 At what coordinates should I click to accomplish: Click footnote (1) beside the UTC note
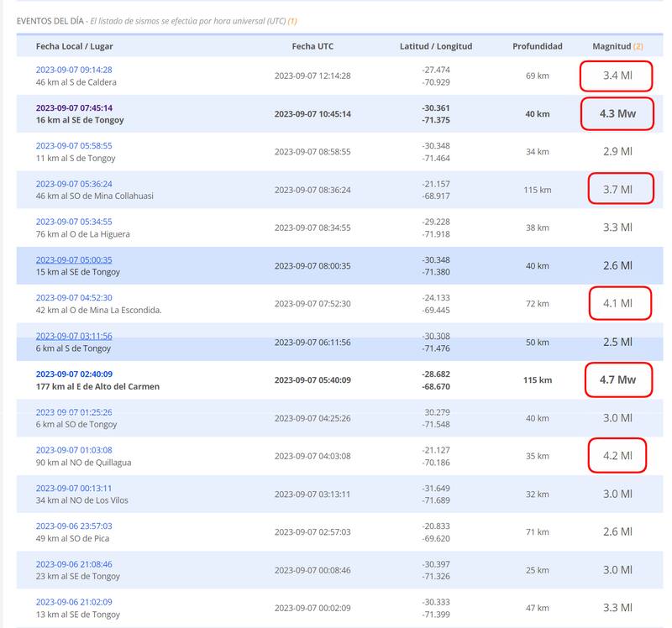click(292, 20)
